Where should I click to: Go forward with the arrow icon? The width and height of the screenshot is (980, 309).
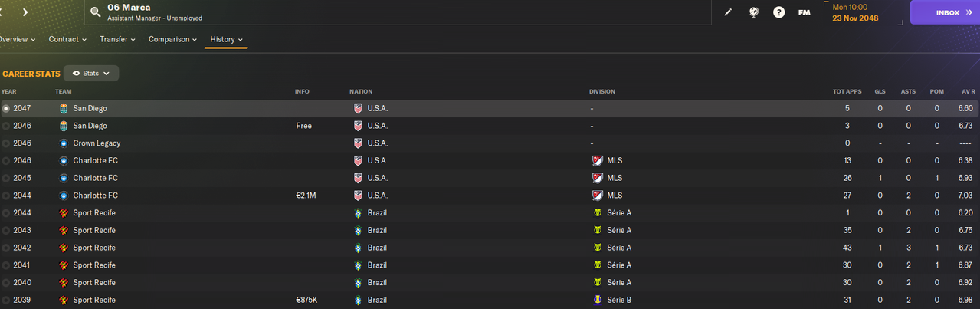click(25, 12)
